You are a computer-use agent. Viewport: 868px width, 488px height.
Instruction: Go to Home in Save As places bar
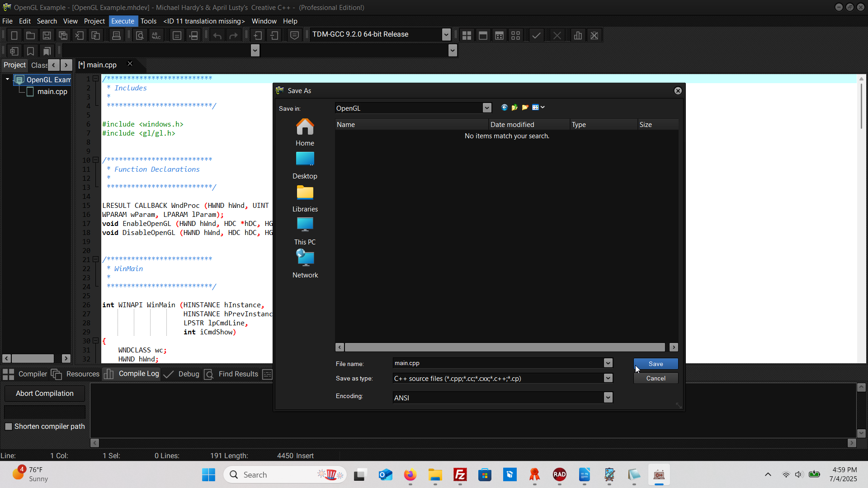click(305, 132)
